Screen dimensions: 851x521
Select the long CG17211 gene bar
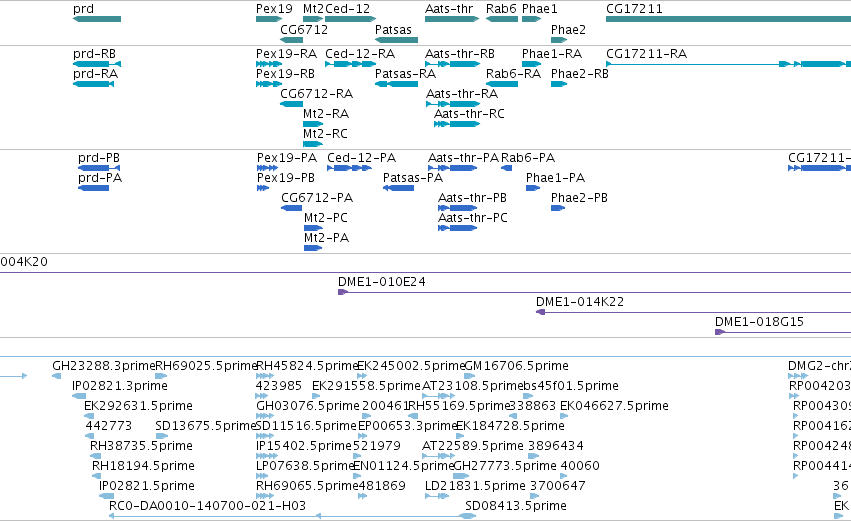click(x=728, y=19)
